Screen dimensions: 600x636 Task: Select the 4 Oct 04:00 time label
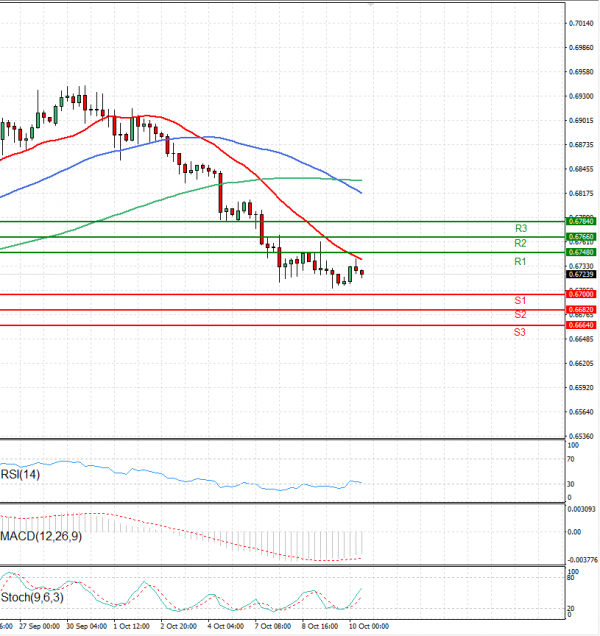[x=225, y=627]
